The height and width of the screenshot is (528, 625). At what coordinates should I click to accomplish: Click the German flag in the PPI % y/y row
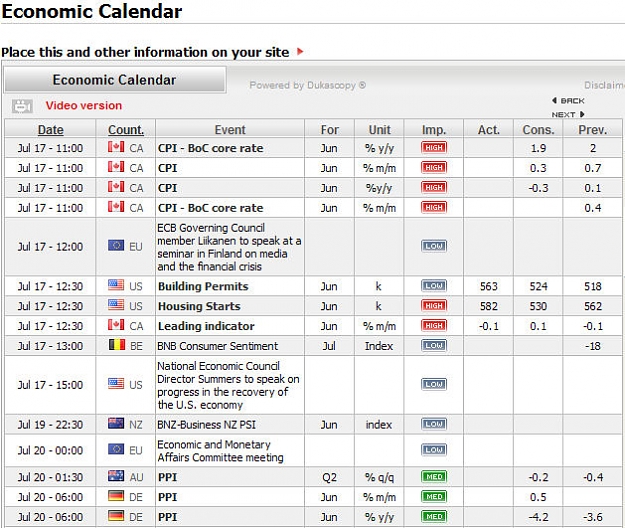[116, 516]
